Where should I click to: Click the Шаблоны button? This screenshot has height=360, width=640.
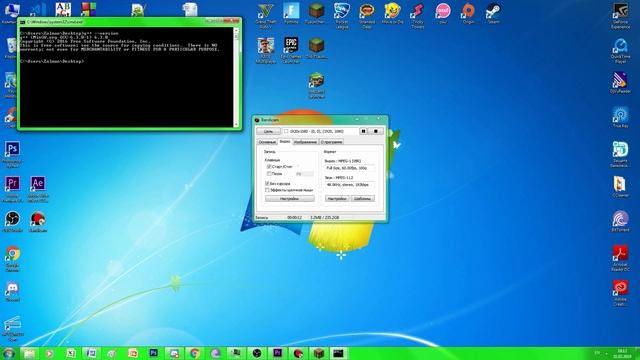coord(362,199)
